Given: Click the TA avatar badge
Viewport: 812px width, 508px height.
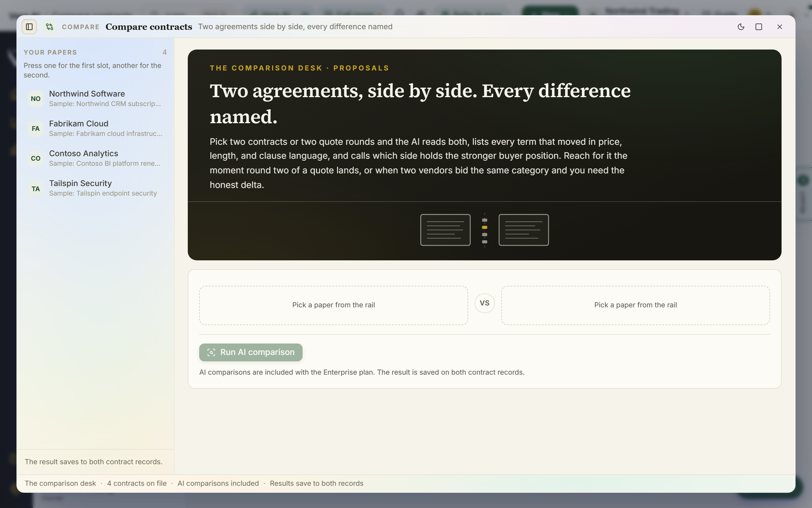Looking at the screenshot, I should coord(36,189).
